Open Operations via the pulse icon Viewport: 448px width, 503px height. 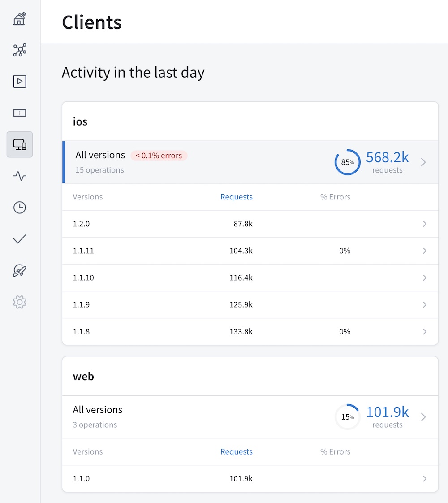point(20,176)
